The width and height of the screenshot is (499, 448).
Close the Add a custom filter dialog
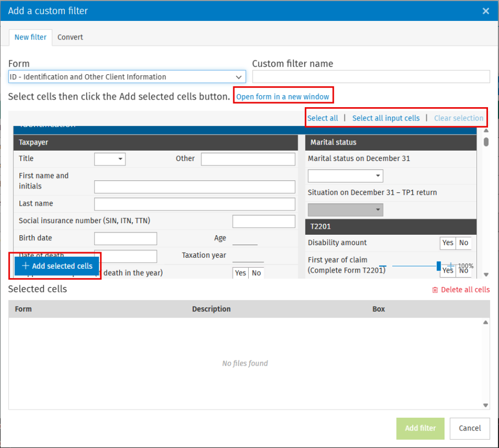click(486, 11)
